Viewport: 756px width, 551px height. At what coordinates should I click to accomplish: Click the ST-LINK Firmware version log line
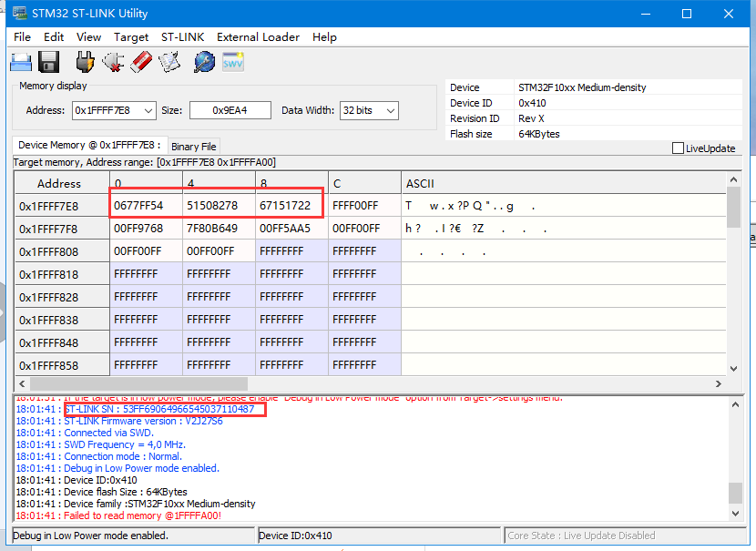tap(119, 421)
